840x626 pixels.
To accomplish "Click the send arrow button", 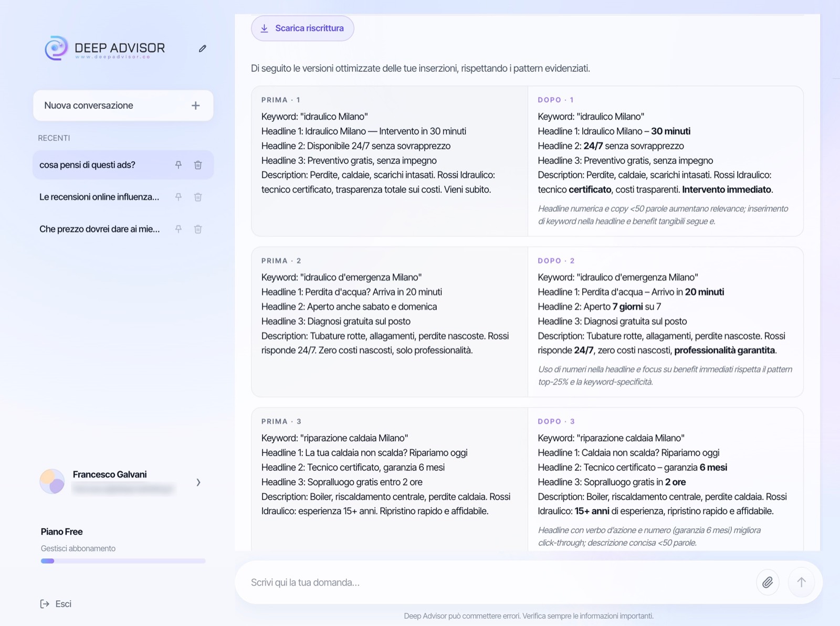I will pos(801,582).
